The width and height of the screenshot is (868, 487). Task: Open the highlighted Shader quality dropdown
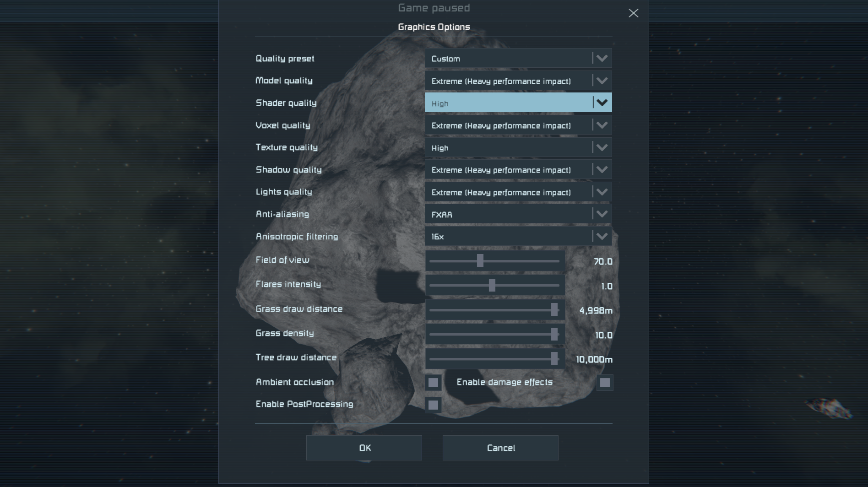click(x=518, y=103)
